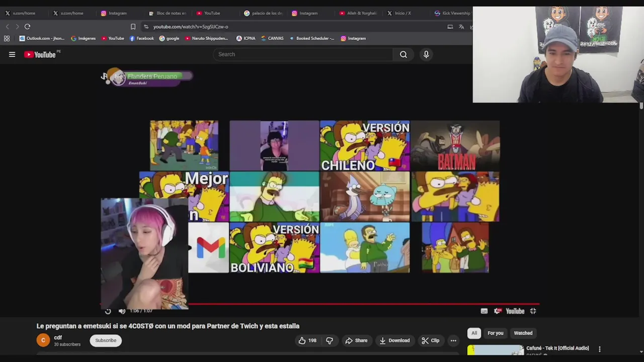Click the cdf channel name
644x362 pixels.
coord(58,338)
